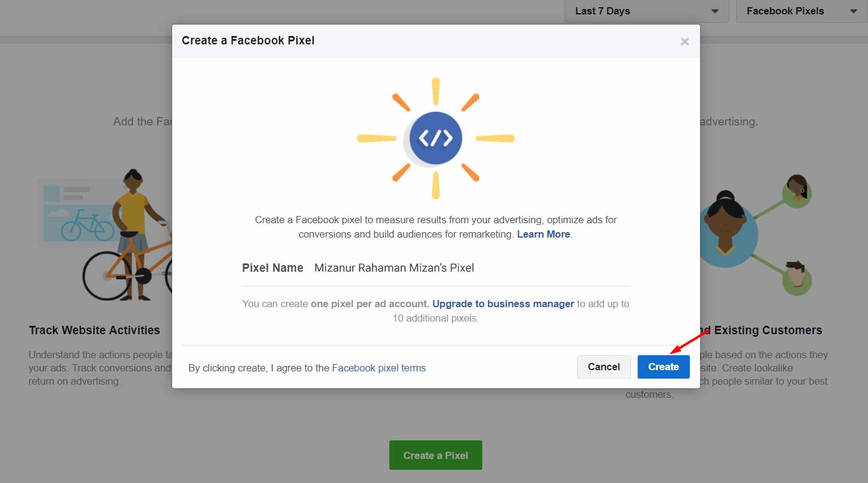868x483 pixels.
Task: Click the Pixel Name input field
Action: [471, 268]
